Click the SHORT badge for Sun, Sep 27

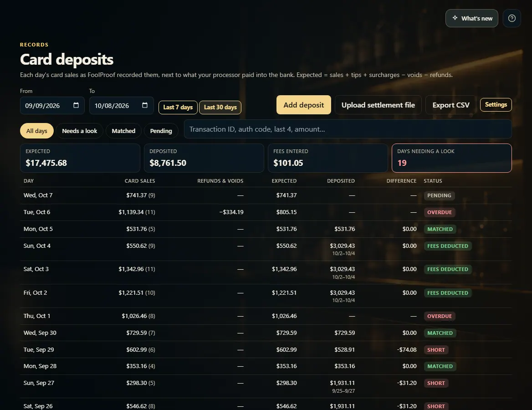[x=436, y=383]
